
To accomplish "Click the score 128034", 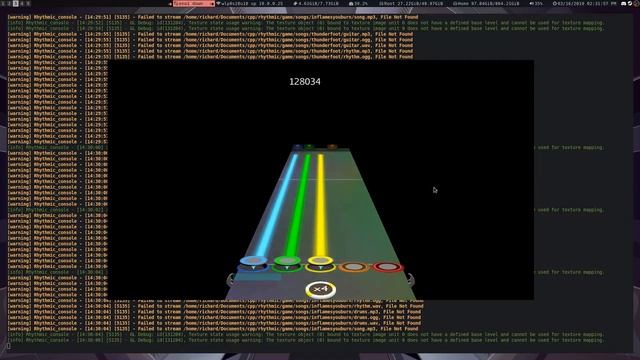I will (304, 82).
